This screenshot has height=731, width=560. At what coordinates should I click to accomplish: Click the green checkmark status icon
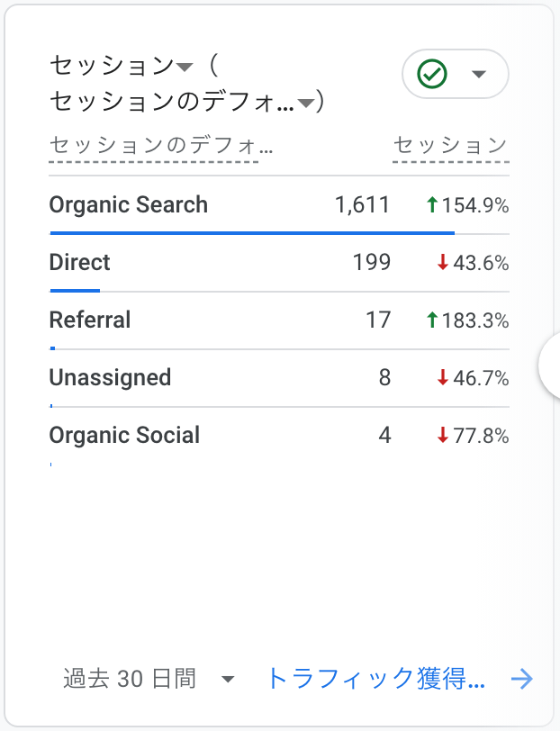pyautogui.click(x=432, y=74)
